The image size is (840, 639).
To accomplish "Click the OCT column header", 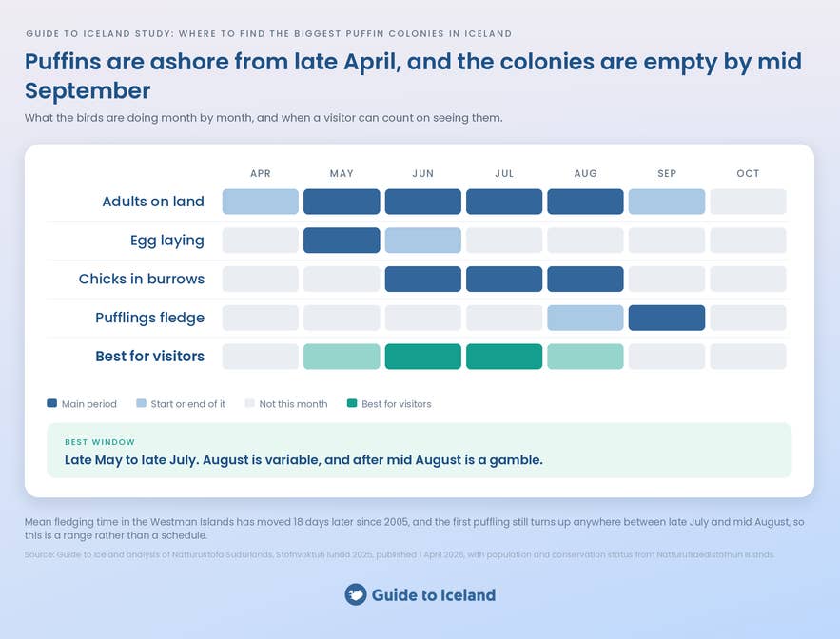I will pyautogui.click(x=748, y=174).
